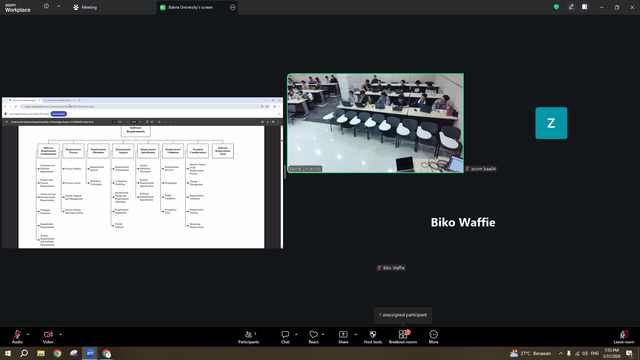Click the 1 unassigned participant tooltip
640x360 pixels.
tap(403, 315)
